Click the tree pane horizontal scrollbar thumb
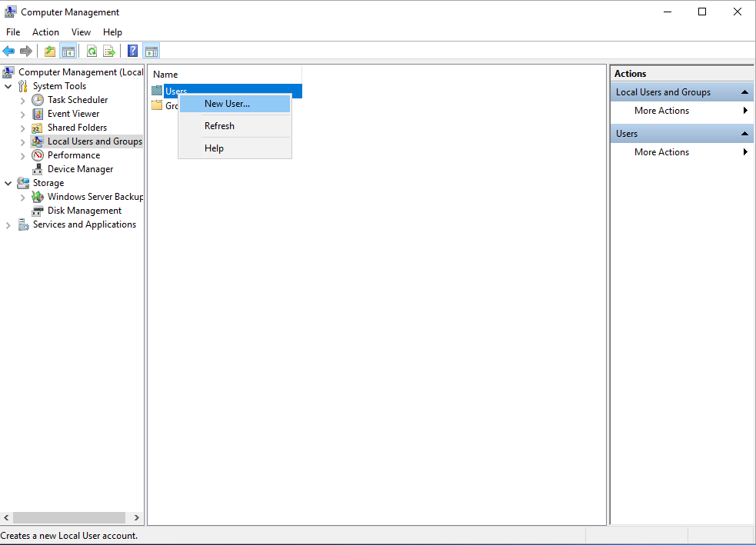 point(69,517)
